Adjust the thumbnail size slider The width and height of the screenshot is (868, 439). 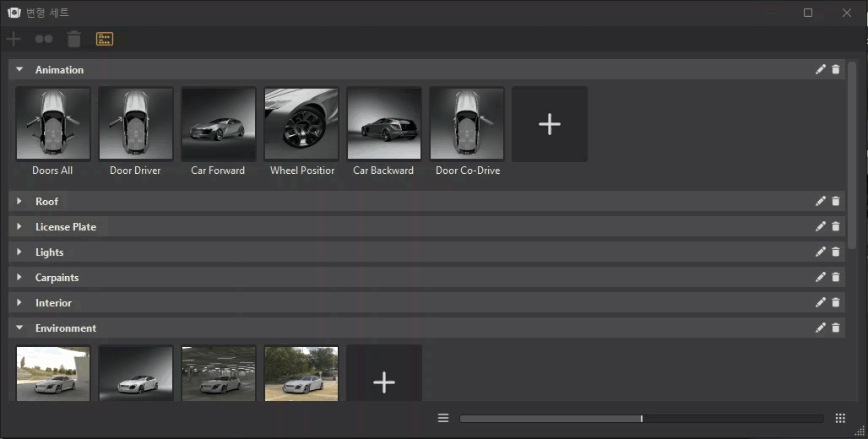642,418
